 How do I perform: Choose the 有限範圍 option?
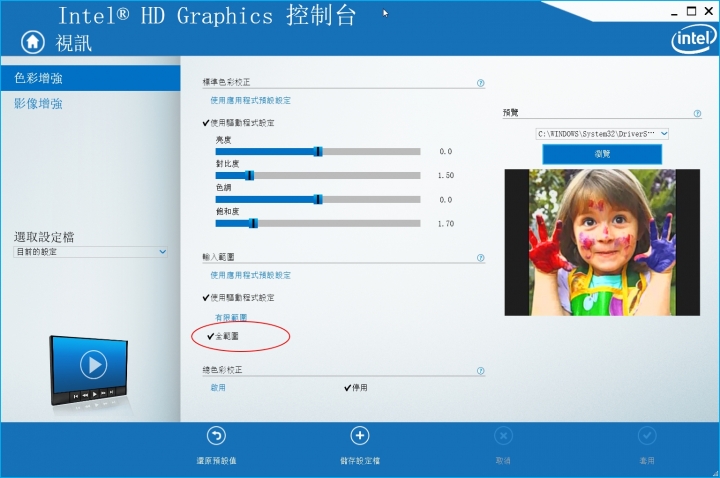(x=231, y=317)
